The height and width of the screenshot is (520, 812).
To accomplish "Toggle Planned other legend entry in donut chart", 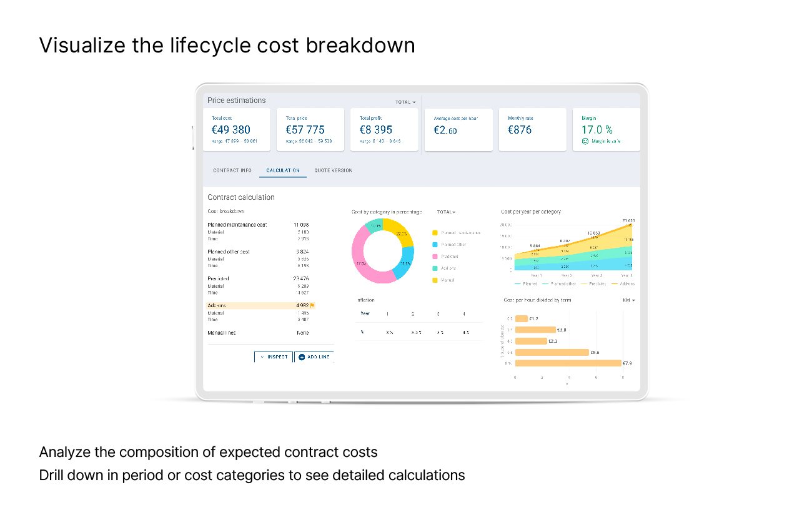I will click(x=453, y=245).
